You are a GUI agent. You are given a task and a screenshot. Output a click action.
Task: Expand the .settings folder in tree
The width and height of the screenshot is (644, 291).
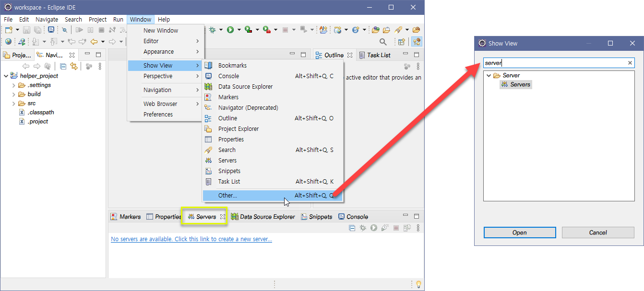pos(14,85)
